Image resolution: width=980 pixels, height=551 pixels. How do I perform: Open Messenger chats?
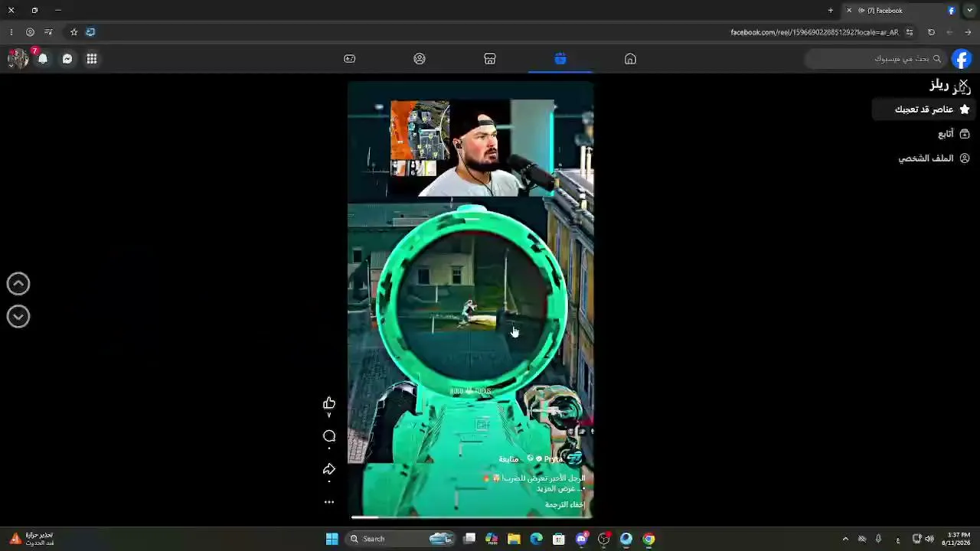[x=67, y=59]
